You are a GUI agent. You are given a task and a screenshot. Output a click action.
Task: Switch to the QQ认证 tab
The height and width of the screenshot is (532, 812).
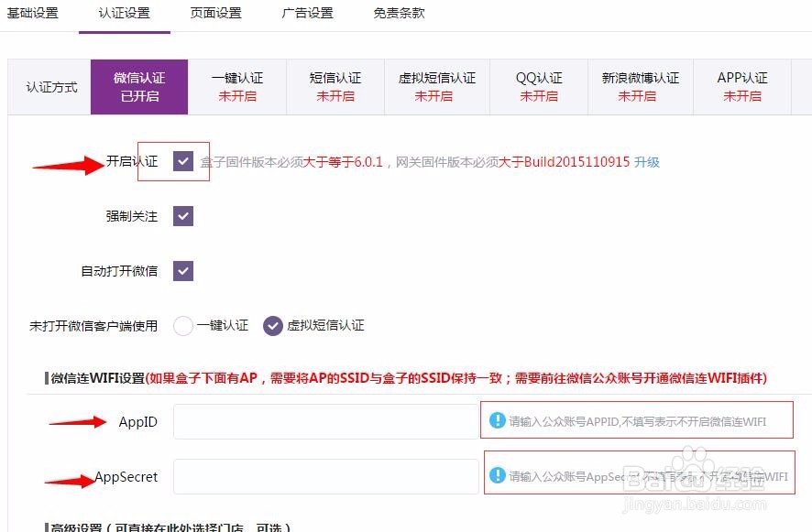539,86
